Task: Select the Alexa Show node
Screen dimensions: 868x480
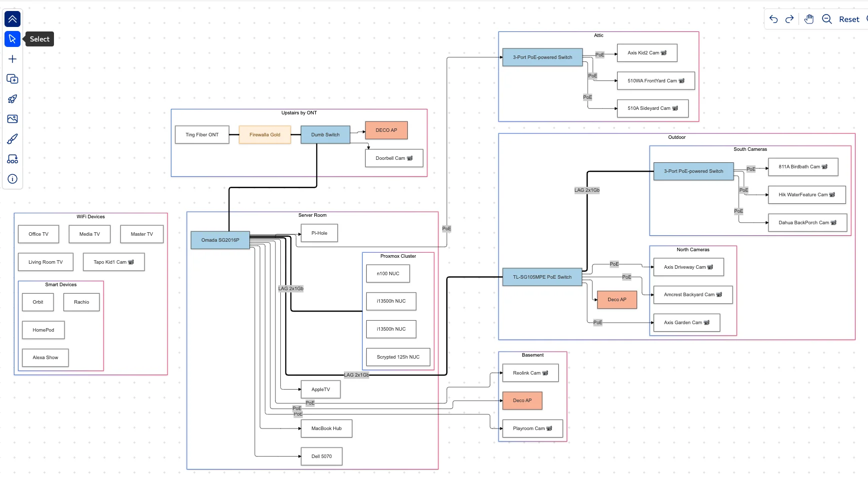Action: click(x=45, y=358)
